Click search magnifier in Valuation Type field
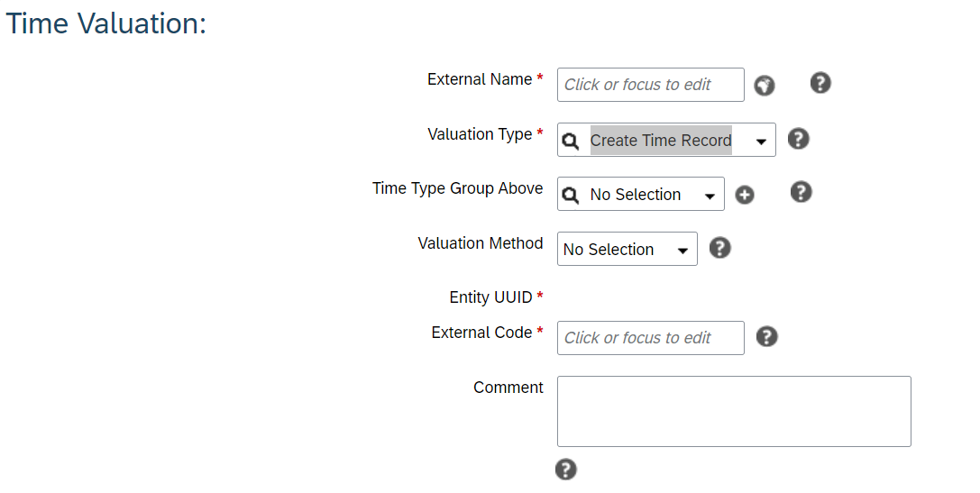The image size is (980, 493). tap(570, 142)
